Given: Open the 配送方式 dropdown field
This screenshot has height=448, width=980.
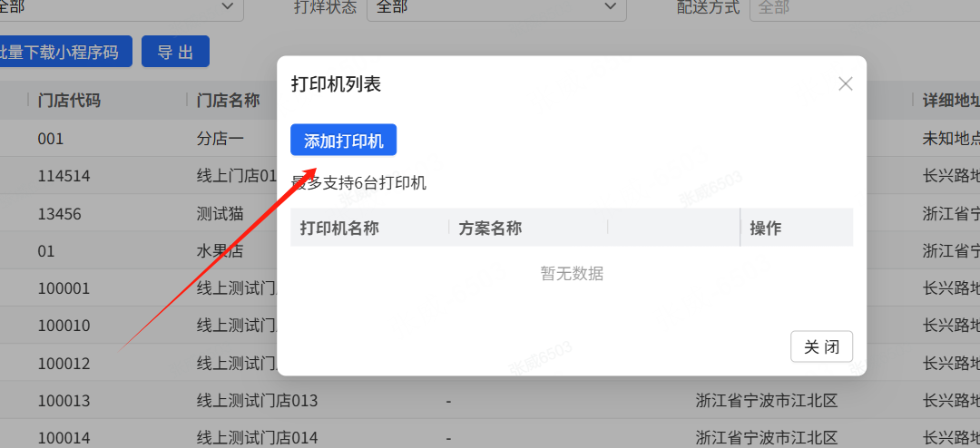Looking at the screenshot, I should click(x=865, y=7).
